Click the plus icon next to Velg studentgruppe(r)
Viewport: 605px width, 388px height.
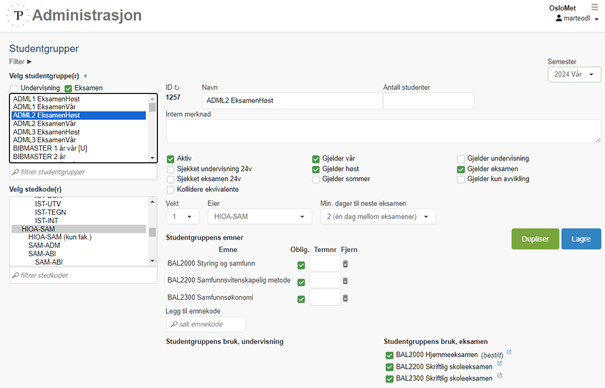pyautogui.click(x=85, y=76)
